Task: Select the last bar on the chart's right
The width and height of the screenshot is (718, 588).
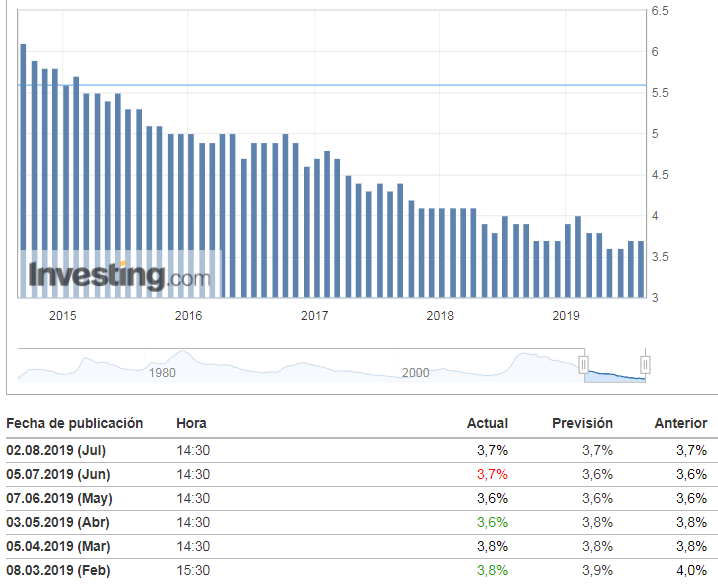Action: tap(641, 268)
